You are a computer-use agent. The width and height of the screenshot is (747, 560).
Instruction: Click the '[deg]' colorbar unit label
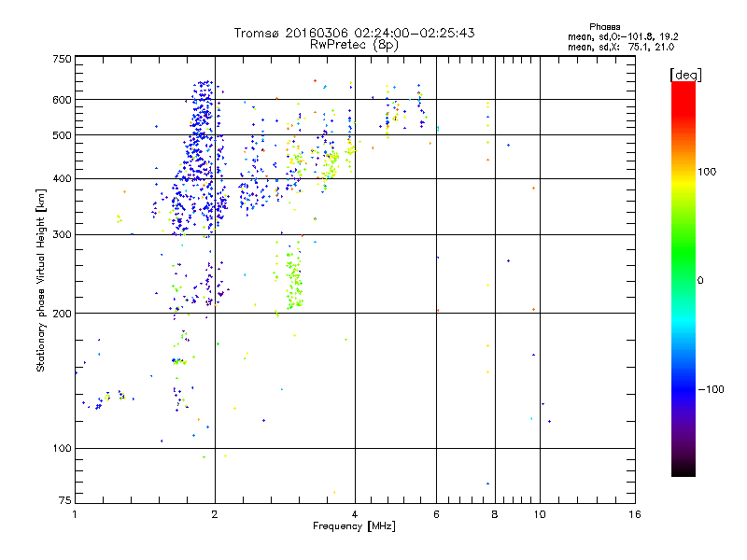pos(685,75)
